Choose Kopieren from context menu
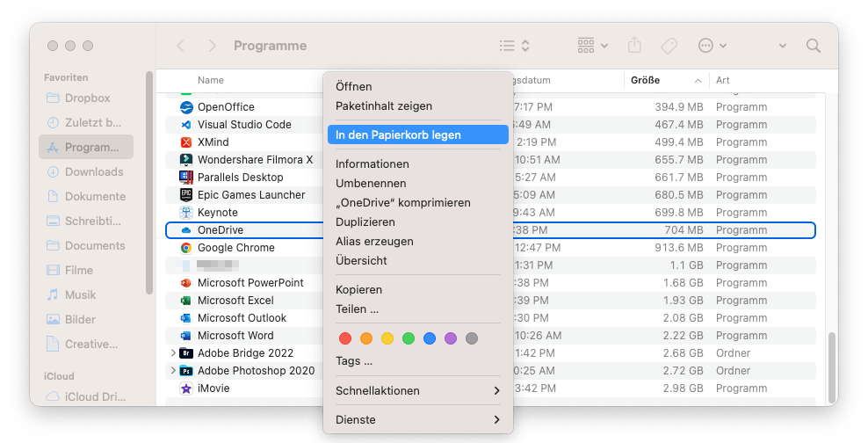Image resolution: width=868 pixels, height=443 pixels. click(x=418, y=290)
